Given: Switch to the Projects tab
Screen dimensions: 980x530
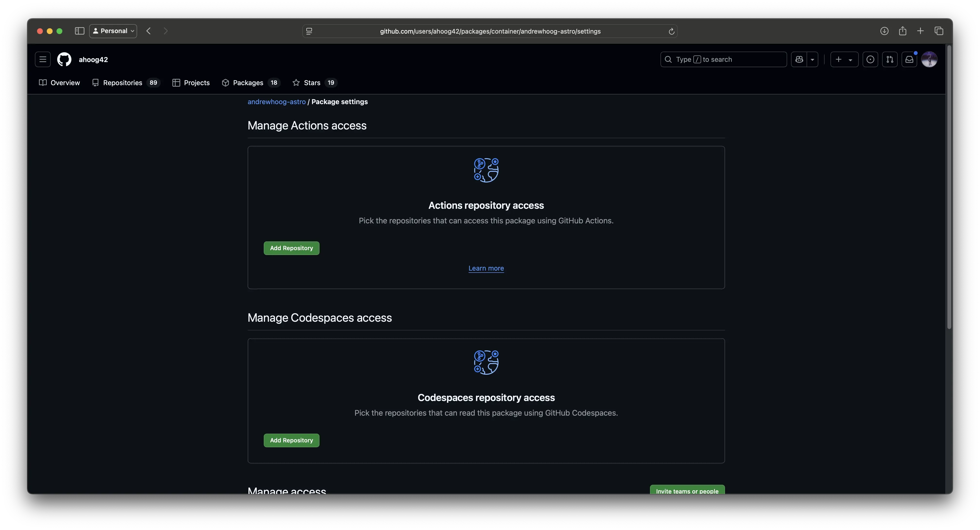Looking at the screenshot, I should click(191, 82).
